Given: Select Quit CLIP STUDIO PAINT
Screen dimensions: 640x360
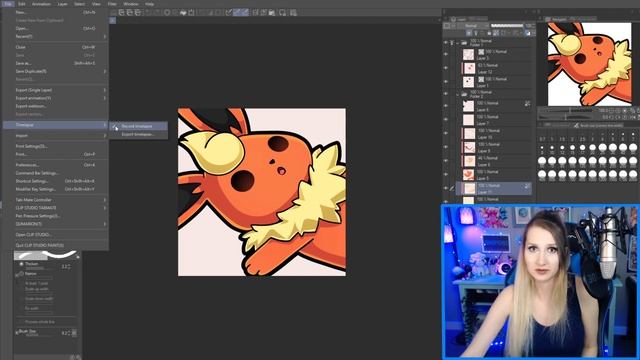Looking at the screenshot, I should click(56, 245).
